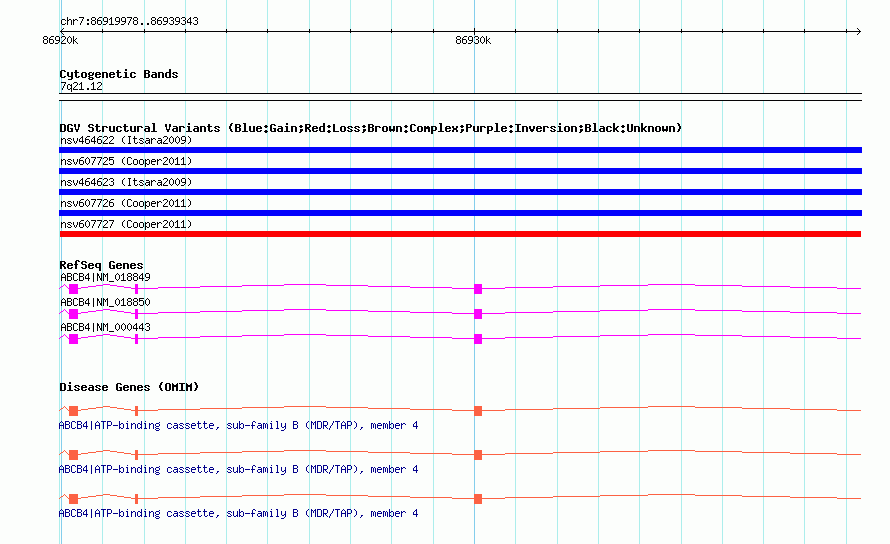Open the second ABCB4 ATP-binding cassette OMIM link
Screen dimensions: 890x544
click(x=238, y=470)
